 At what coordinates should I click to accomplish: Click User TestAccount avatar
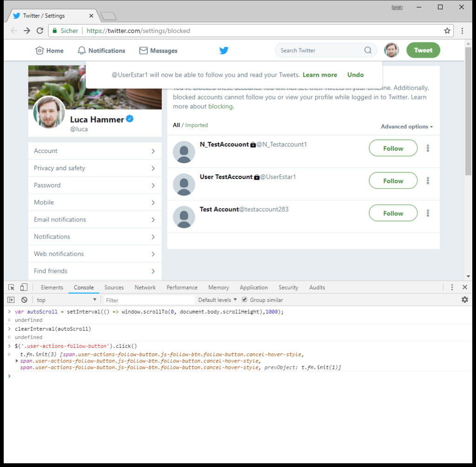click(184, 185)
